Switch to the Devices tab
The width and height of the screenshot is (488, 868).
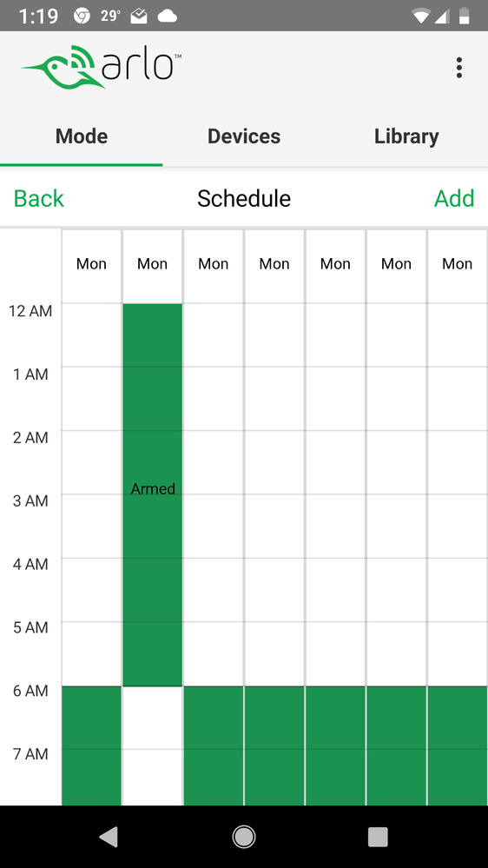[x=244, y=136]
